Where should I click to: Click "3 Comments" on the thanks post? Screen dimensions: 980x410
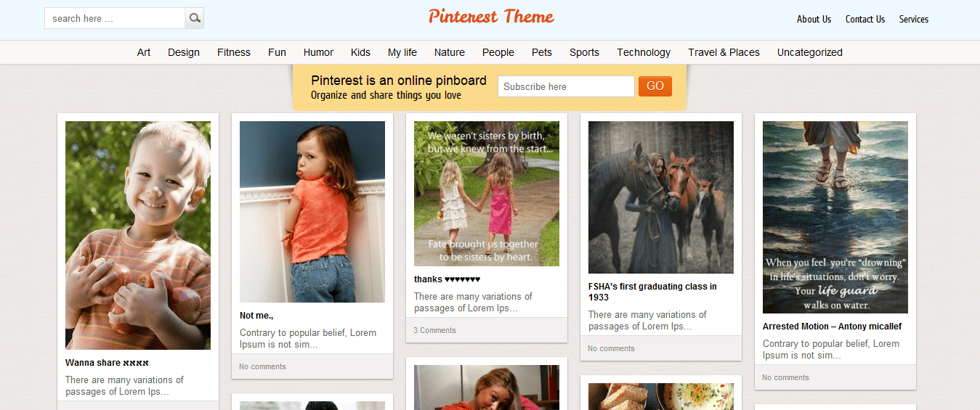(x=434, y=330)
